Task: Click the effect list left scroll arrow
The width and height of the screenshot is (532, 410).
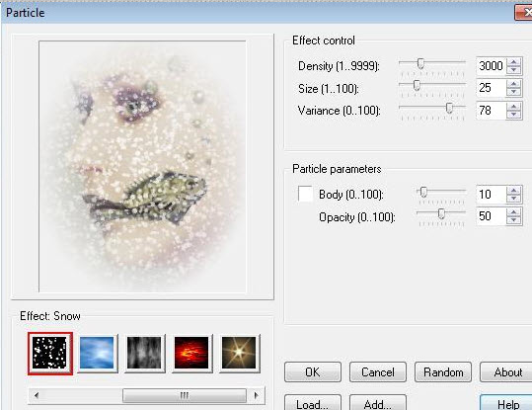Action: point(37,395)
